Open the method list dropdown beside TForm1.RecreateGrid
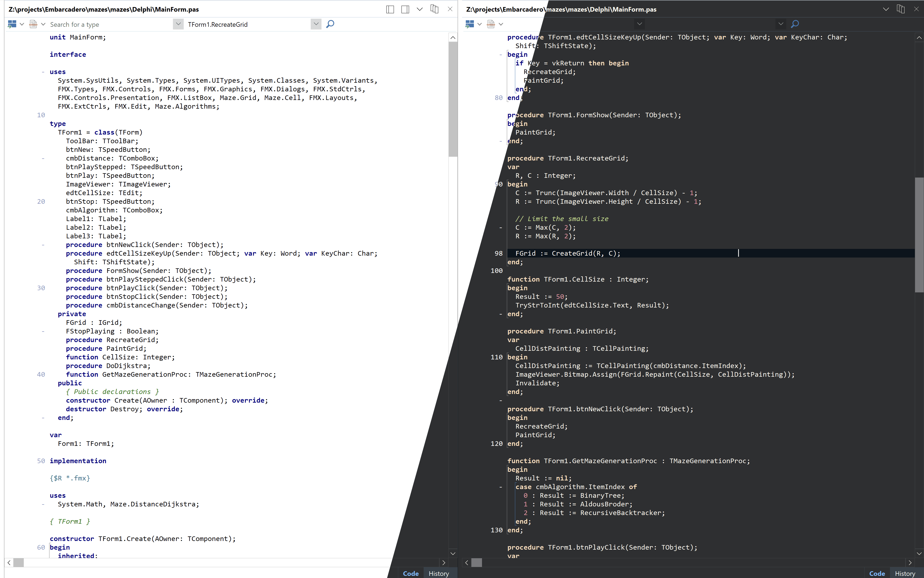 point(316,24)
